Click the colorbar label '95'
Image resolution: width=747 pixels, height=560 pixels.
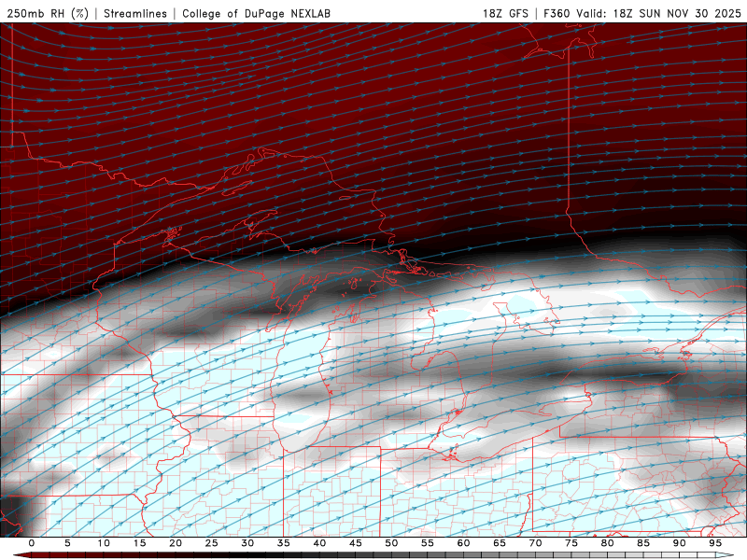715,543
